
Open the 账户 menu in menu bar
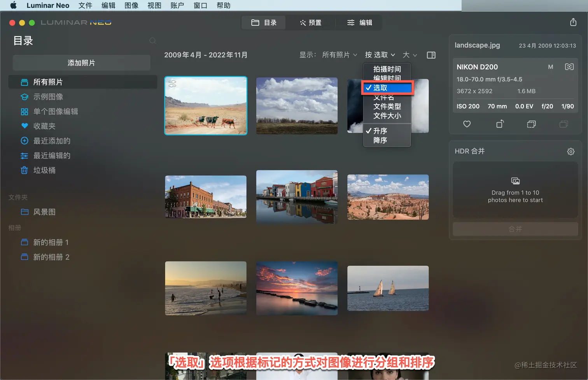click(x=177, y=5)
